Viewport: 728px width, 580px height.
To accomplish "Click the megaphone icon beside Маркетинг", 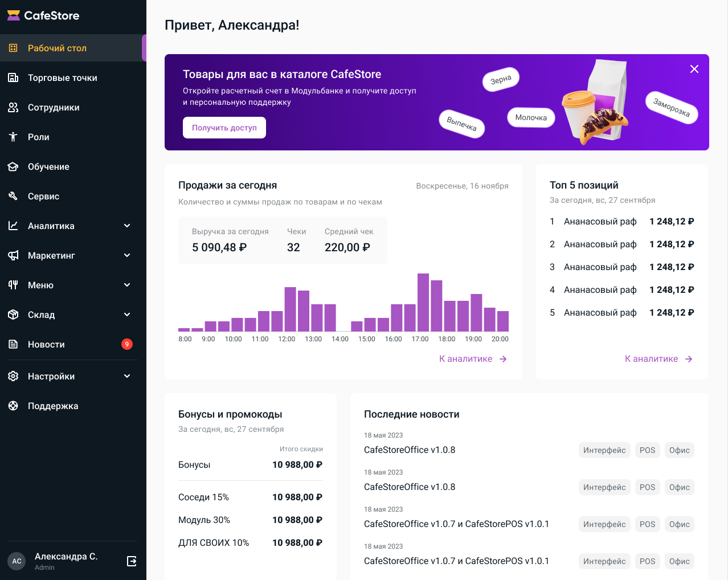I will point(13,255).
